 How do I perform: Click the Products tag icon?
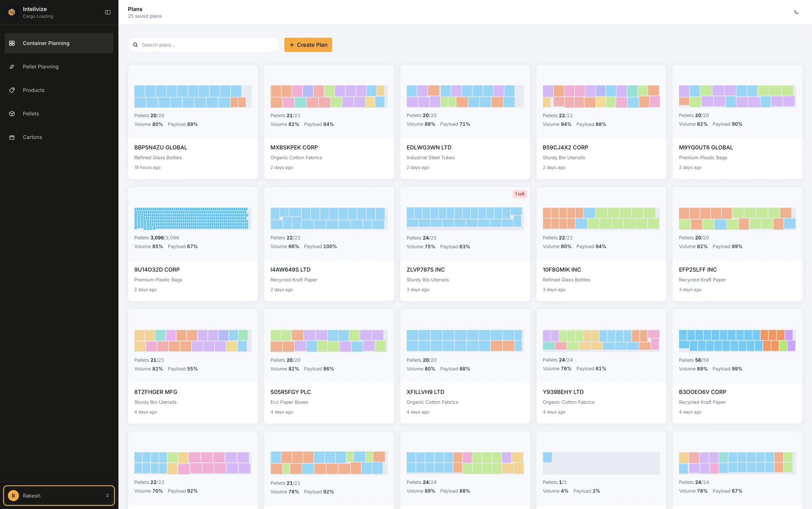click(12, 90)
